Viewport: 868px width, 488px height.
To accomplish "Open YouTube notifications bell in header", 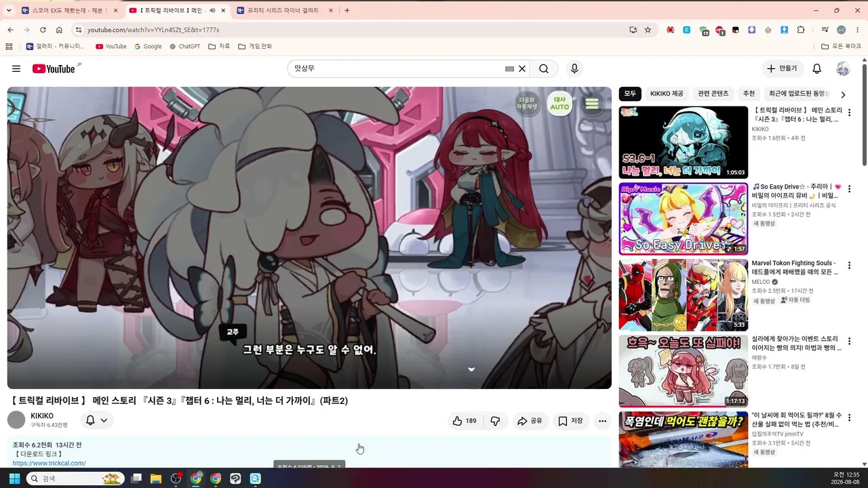I will 817,68.
